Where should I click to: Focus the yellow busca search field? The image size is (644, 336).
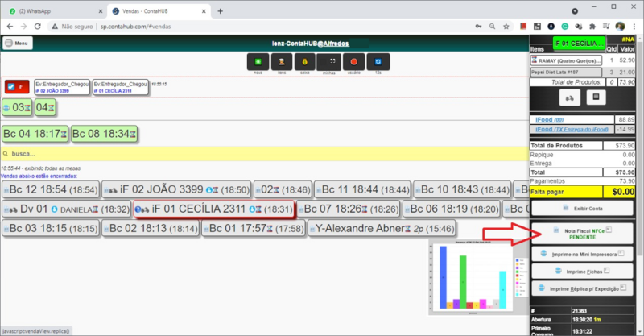(265, 153)
